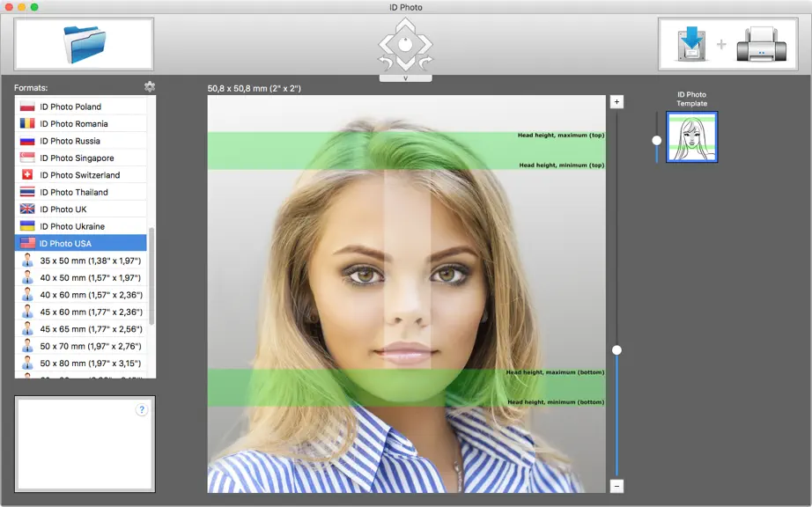
Task: Select ID Photo Thailand format
Action: point(81,192)
